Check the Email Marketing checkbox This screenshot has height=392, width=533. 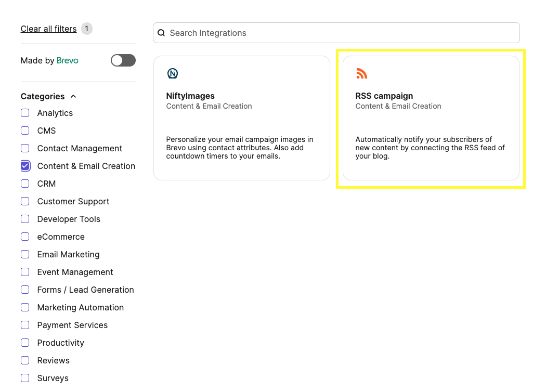coord(25,254)
